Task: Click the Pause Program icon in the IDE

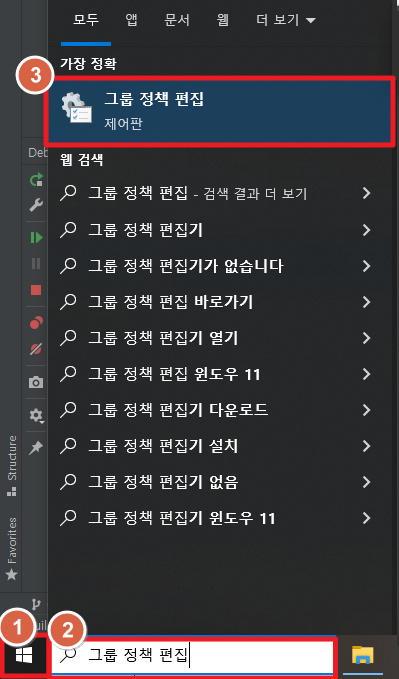Action: click(36, 263)
